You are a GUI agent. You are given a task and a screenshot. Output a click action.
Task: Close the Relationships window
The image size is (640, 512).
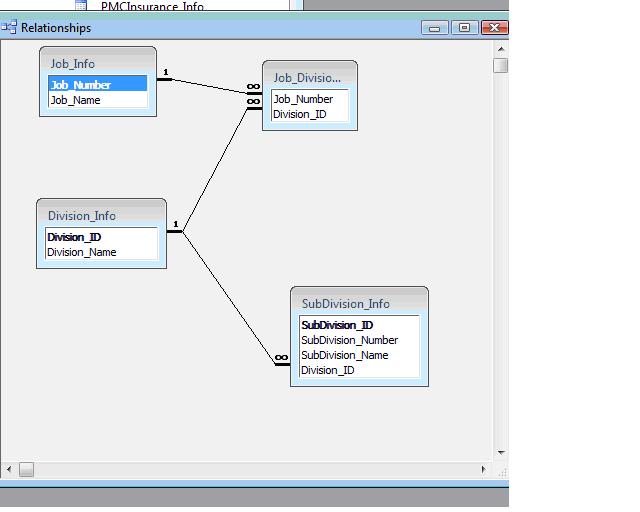click(x=494, y=28)
